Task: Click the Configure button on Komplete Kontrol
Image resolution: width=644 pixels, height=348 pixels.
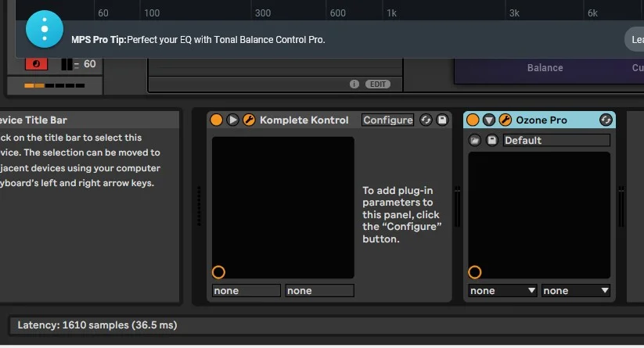Action: tap(387, 120)
